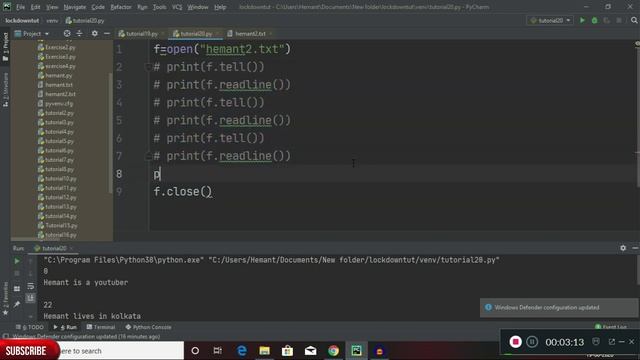Open Google Chrome from the taskbar
This screenshot has width=640, height=360.
click(333, 351)
